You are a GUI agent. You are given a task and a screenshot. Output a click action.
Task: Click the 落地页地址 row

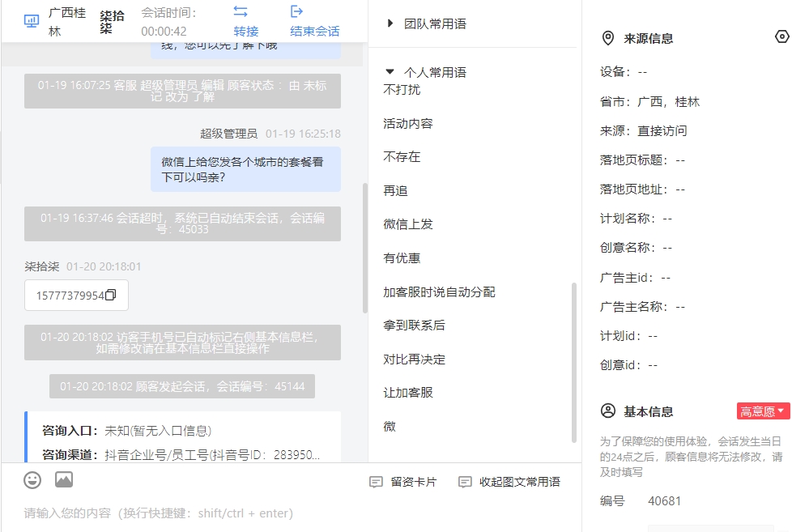coord(642,189)
